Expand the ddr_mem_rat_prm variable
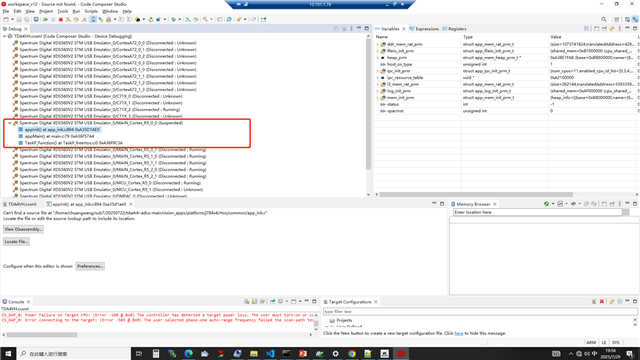The width and height of the screenshot is (640, 360). (x=378, y=44)
